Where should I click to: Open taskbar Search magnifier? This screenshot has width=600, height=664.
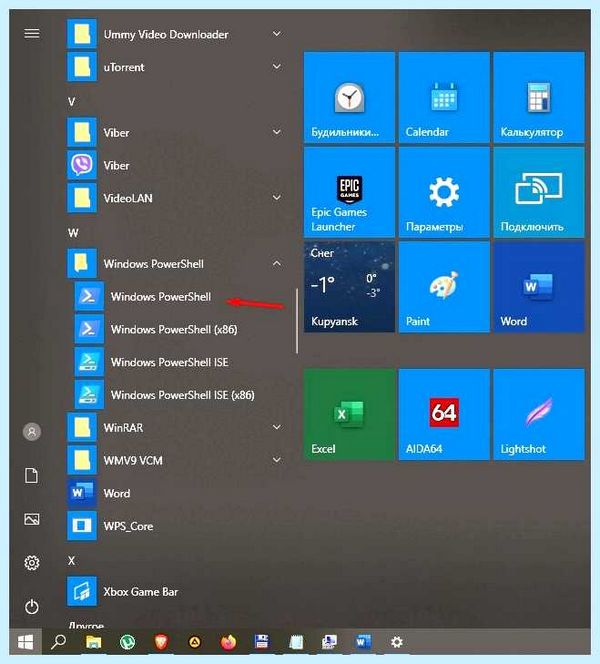click(59, 642)
